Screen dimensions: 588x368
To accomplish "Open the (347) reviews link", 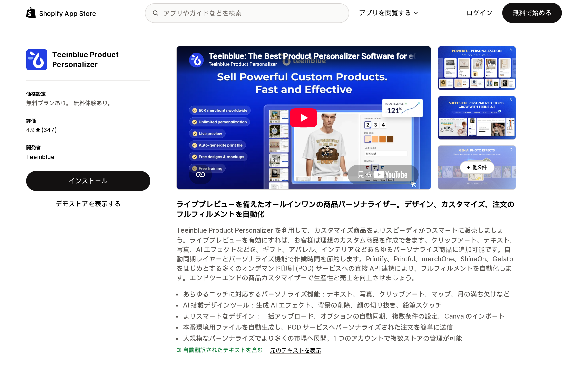I will pyautogui.click(x=49, y=130).
